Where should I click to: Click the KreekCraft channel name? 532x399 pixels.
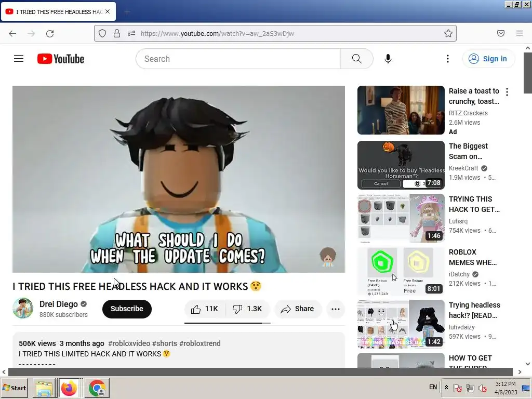pyautogui.click(x=463, y=168)
